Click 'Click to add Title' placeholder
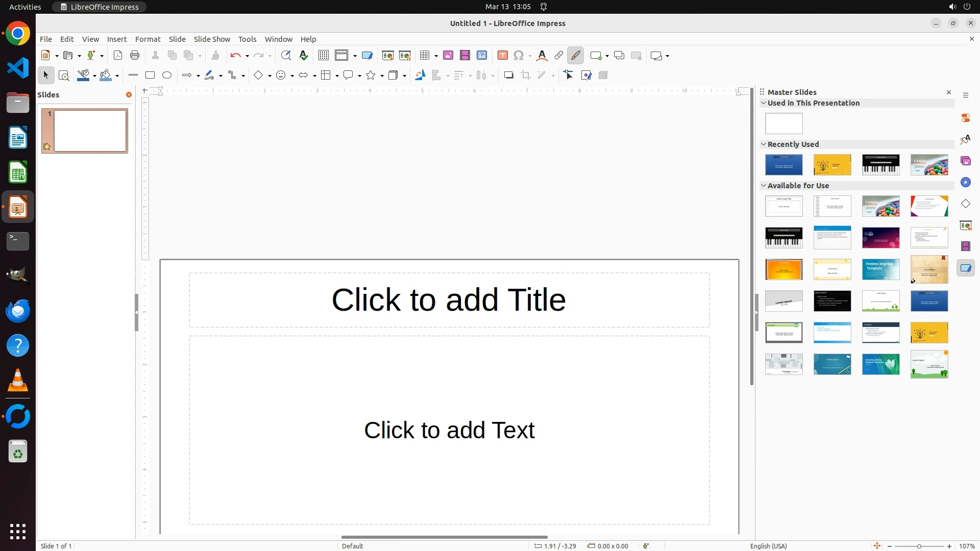Image resolution: width=980 pixels, height=551 pixels. tap(449, 300)
